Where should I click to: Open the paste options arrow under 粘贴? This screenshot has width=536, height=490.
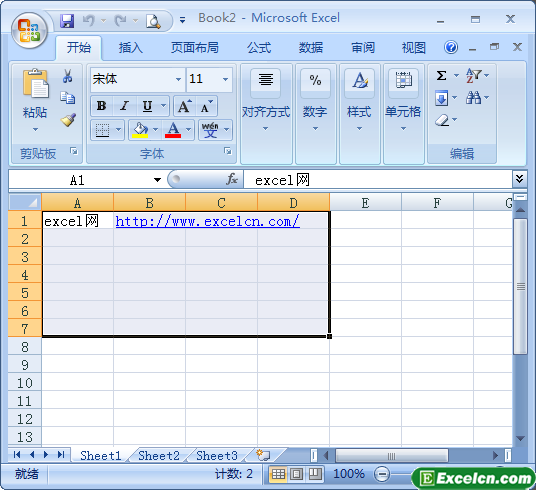coord(35,129)
